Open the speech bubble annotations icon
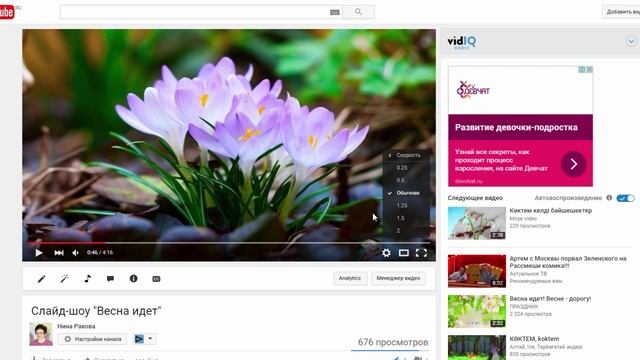640x360 pixels. (x=110, y=279)
